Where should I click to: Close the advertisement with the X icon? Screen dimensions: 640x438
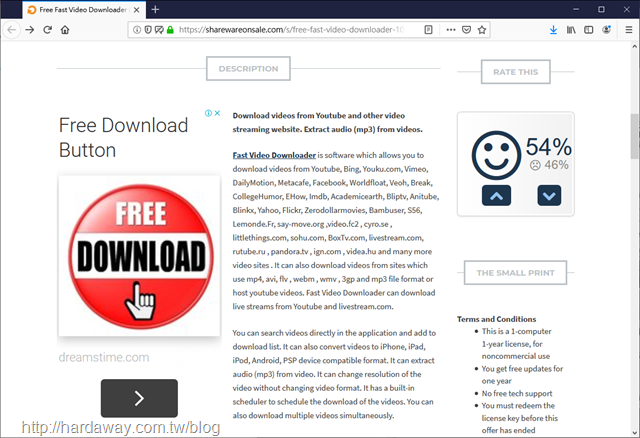(218, 113)
